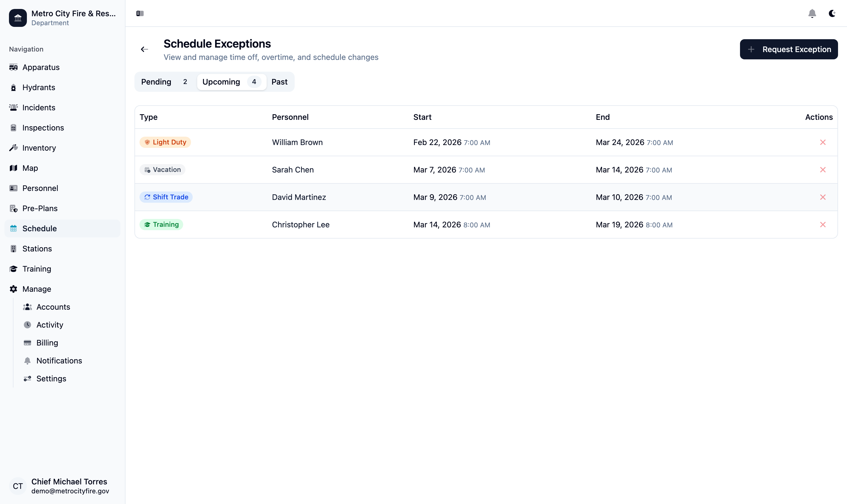Open the Incidents page
This screenshot has width=847, height=504.
pyautogui.click(x=38, y=107)
